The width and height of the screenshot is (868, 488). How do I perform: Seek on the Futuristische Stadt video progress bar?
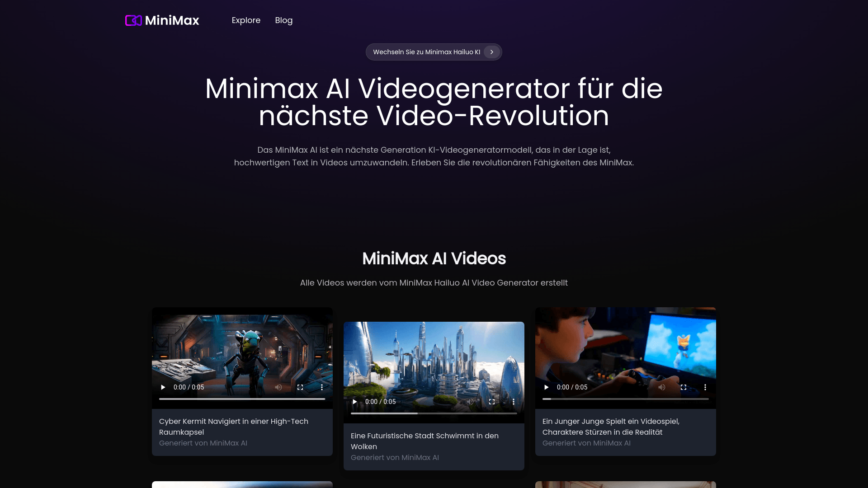click(434, 413)
